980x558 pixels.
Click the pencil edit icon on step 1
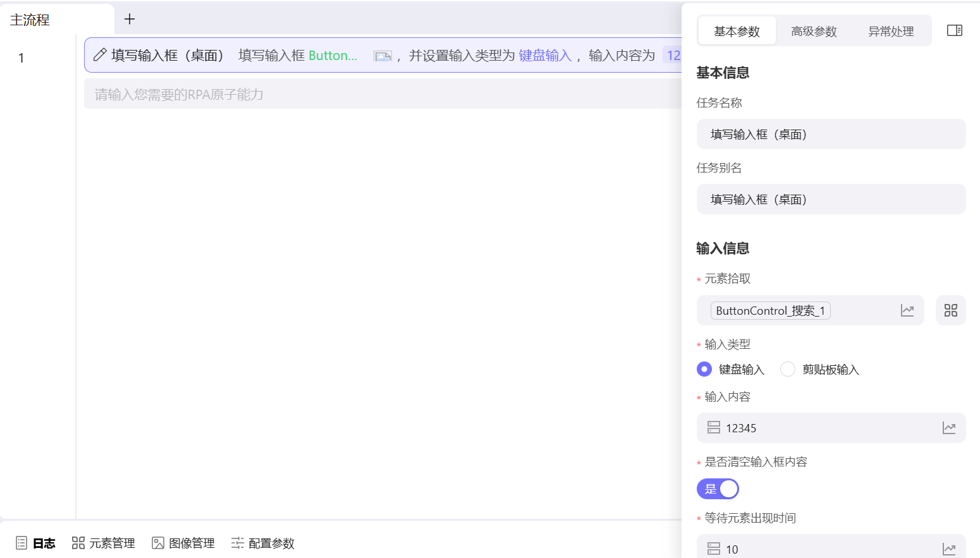(99, 55)
